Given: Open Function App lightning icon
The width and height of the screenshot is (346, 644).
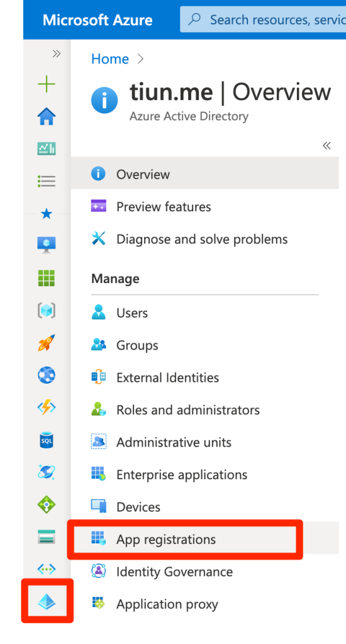Looking at the screenshot, I should (x=47, y=408).
